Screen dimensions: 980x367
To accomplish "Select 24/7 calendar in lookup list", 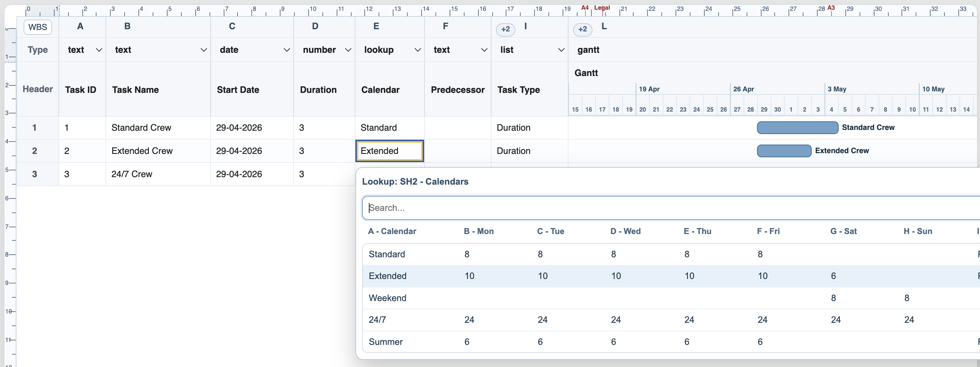I will click(x=671, y=320).
